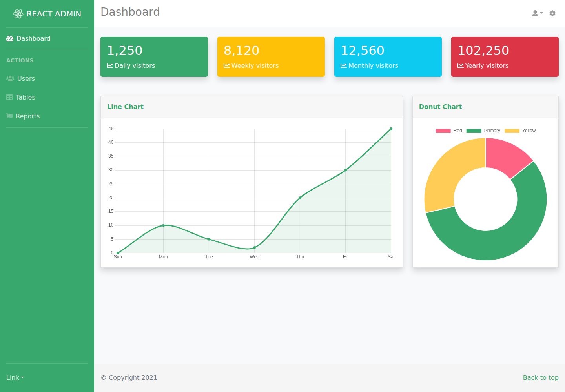Open the Reports menu item

[x=47, y=116]
